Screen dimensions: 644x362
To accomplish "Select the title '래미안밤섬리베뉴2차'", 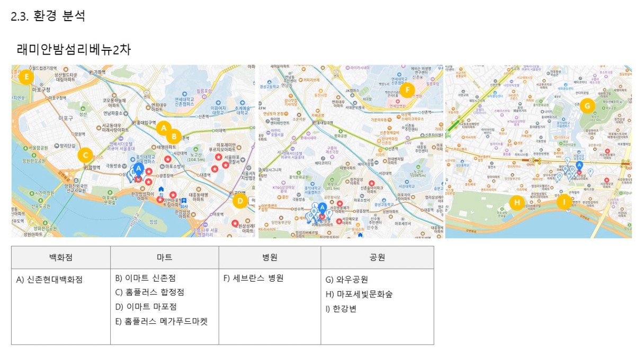I will 74,50.
